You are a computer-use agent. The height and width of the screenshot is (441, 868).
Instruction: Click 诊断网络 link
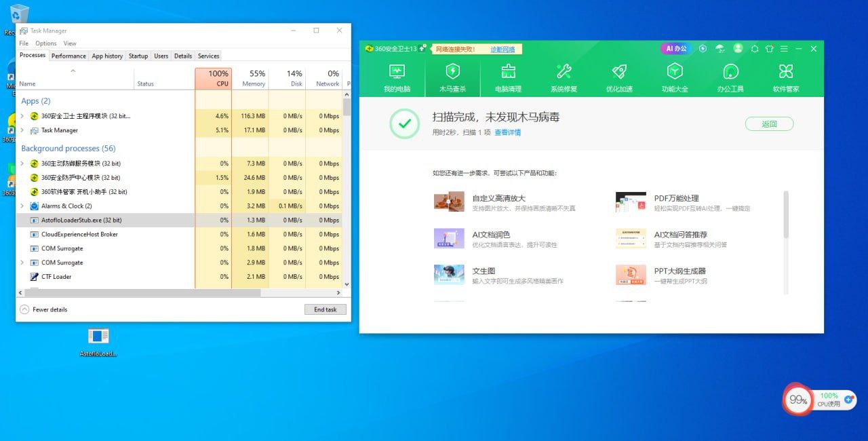[x=502, y=49]
